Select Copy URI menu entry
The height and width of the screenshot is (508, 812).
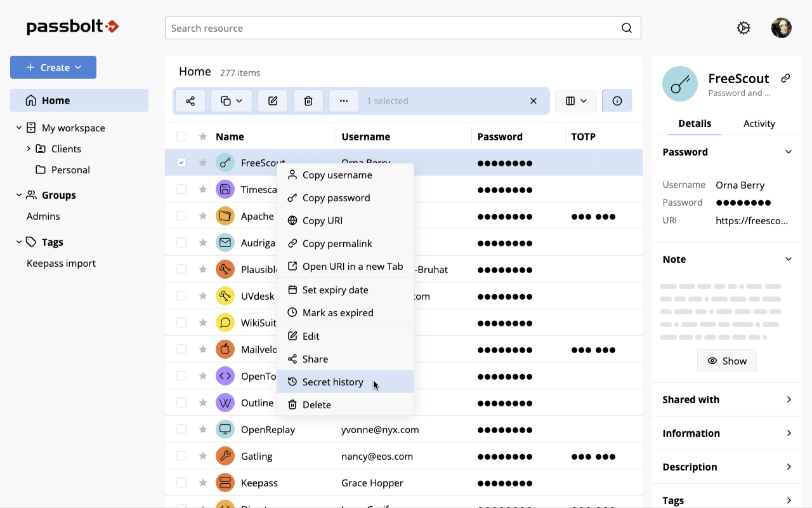pos(346,221)
